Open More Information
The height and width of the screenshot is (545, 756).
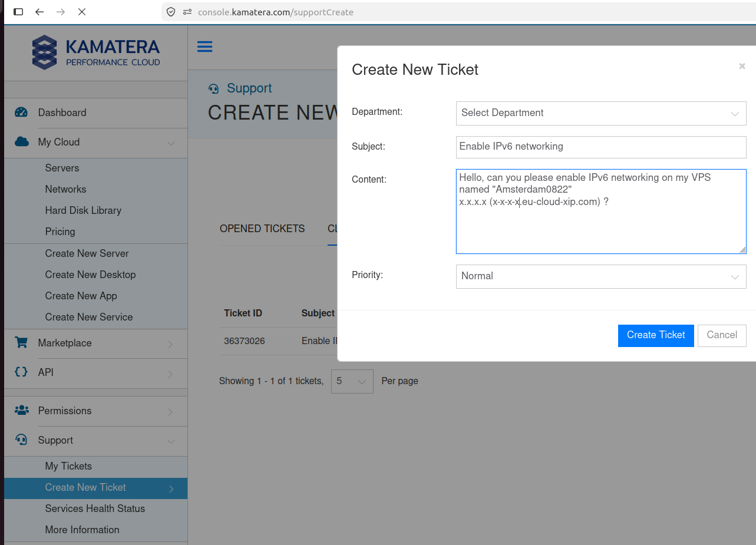82,530
